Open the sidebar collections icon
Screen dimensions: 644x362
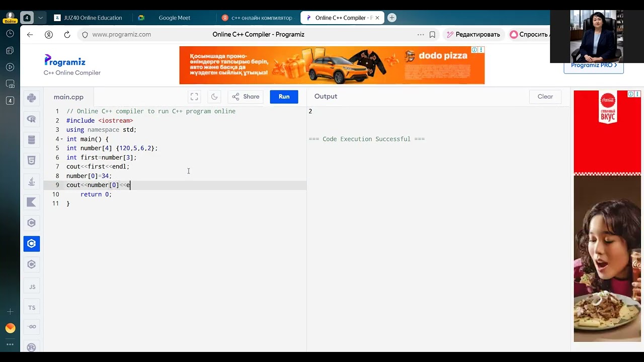click(10, 50)
